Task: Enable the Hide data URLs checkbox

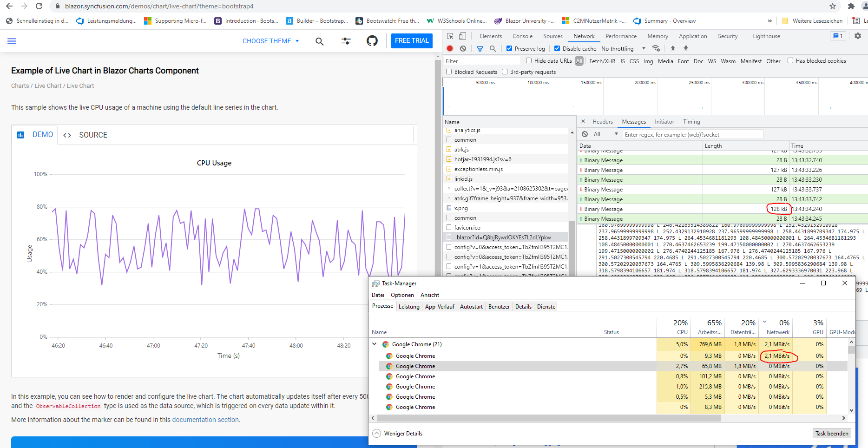Action: [x=529, y=60]
